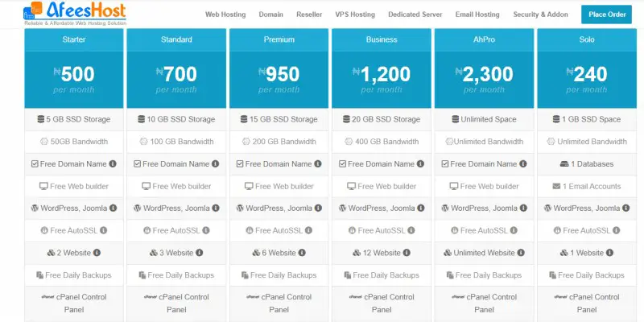Click the 1 GB SSD Space text
This screenshot has width=644, height=322.
point(591,119)
